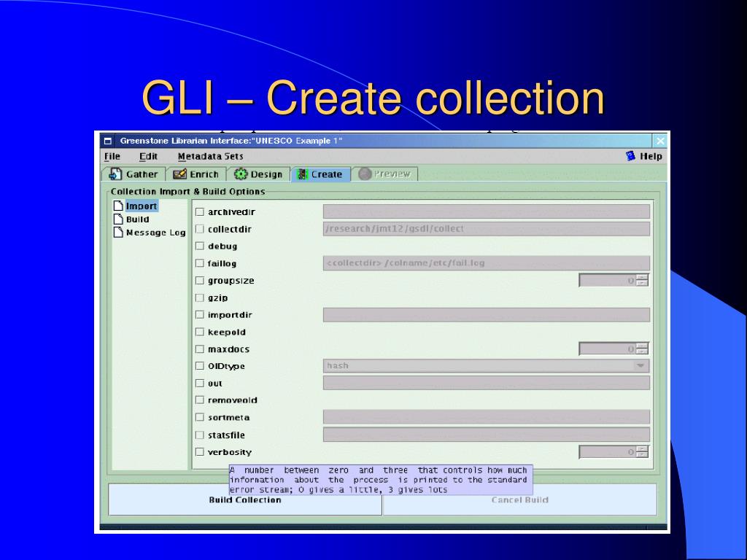
Task: Click the archivedir text field
Action: tap(487, 212)
